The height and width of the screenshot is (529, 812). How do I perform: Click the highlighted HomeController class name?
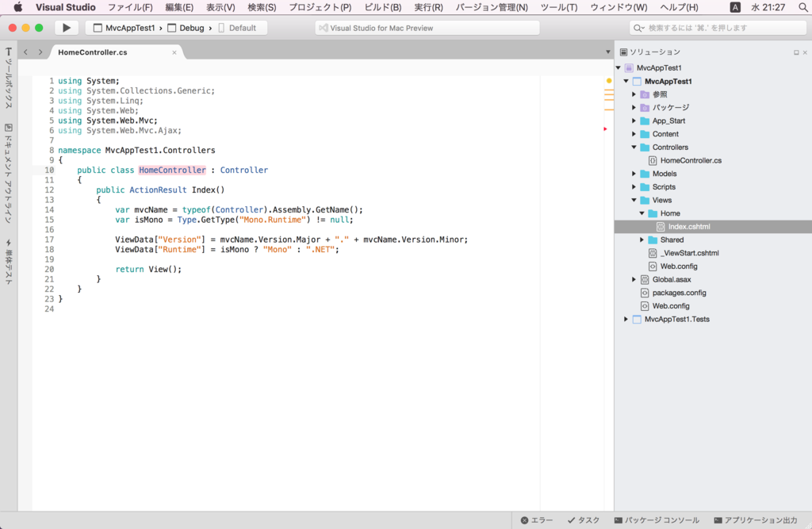172,170
